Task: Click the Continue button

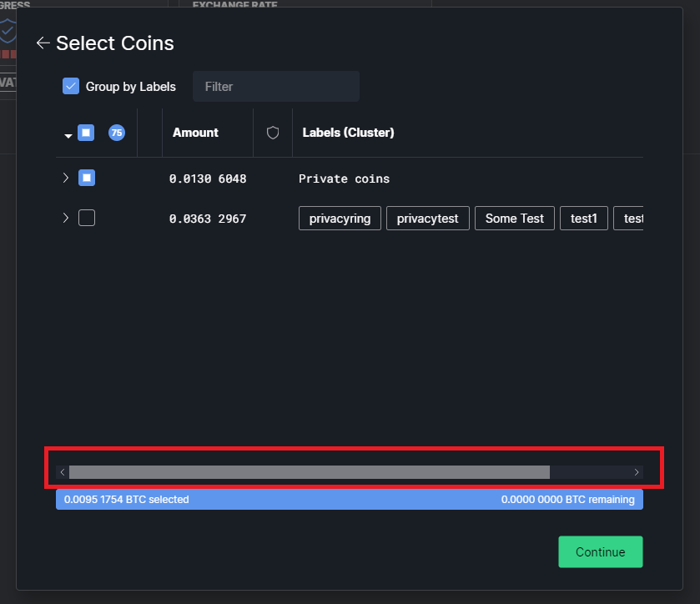Action: [601, 551]
